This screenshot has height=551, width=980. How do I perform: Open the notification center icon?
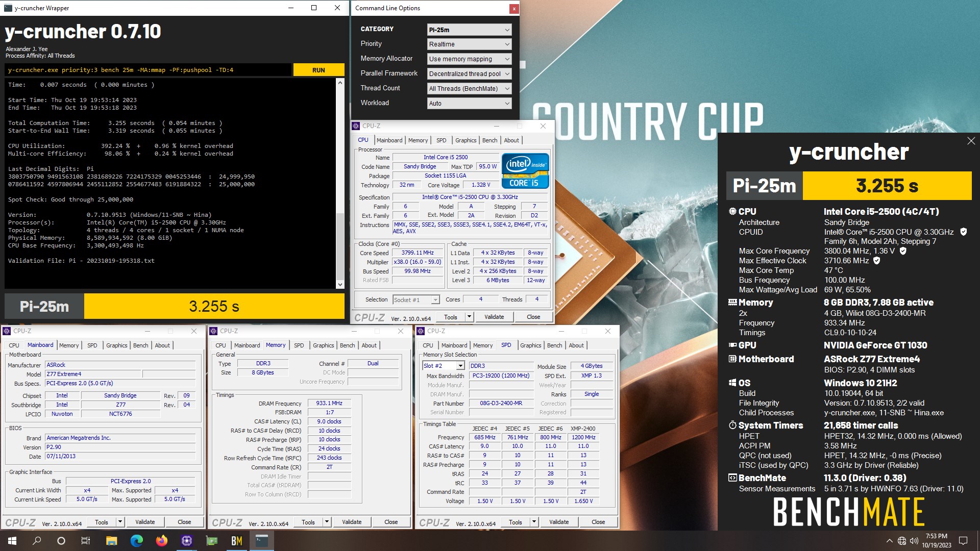963,541
